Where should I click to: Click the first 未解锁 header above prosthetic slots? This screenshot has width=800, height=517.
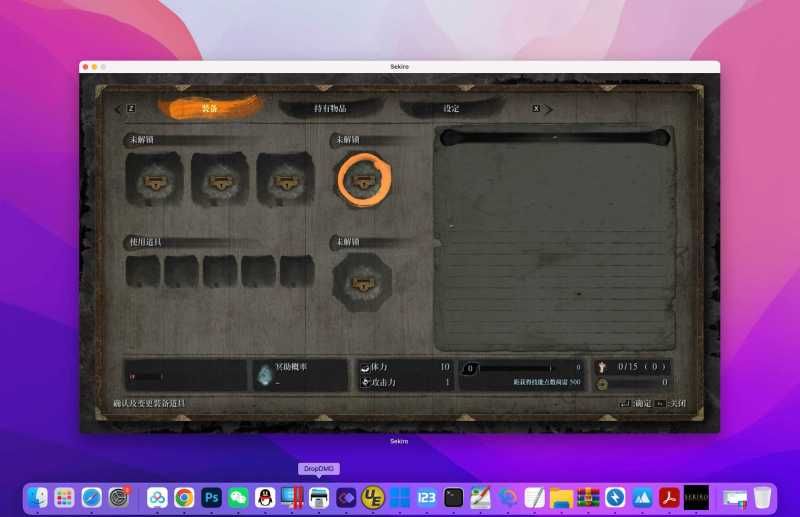coord(142,139)
